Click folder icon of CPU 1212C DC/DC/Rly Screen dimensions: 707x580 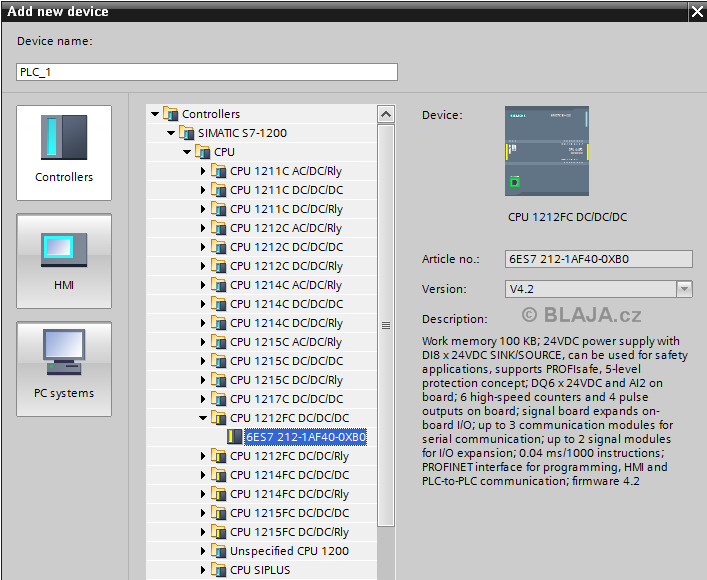[219, 266]
